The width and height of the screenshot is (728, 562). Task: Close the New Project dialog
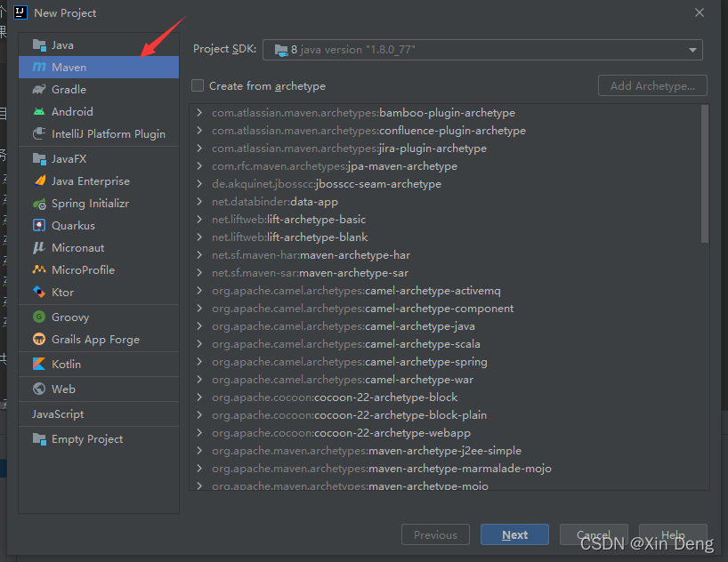[700, 12]
